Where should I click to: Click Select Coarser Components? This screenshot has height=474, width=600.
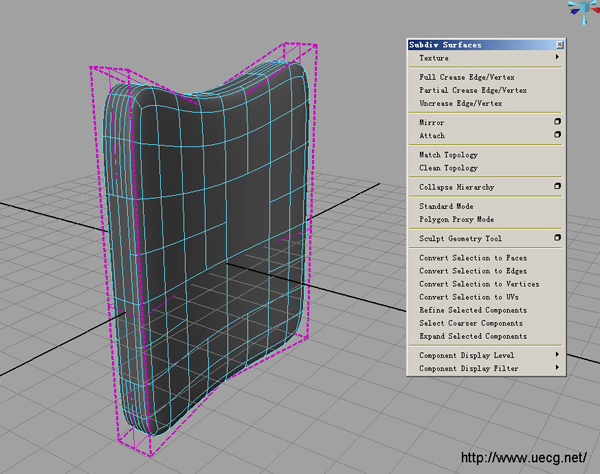click(471, 323)
